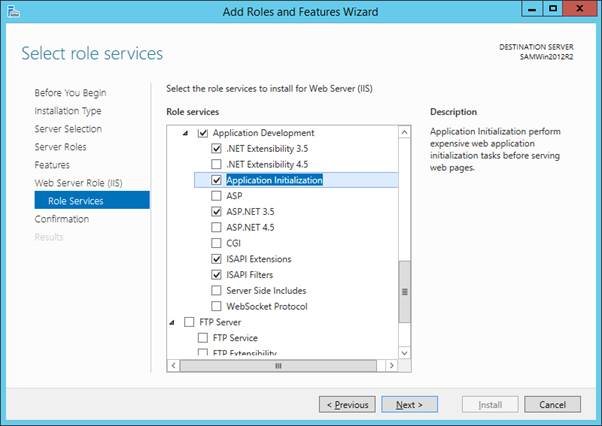Uncheck ASP.NET 3.5 checkbox
The width and height of the screenshot is (602, 426).
[217, 211]
